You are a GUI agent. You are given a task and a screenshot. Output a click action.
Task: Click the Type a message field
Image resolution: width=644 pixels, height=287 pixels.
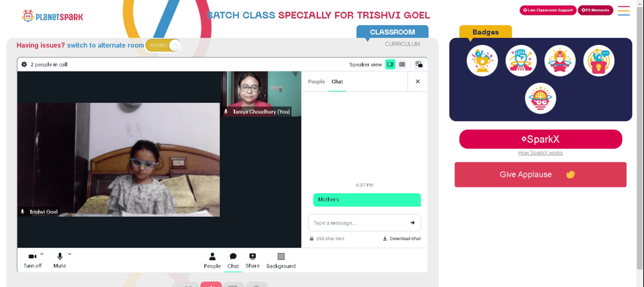tap(365, 223)
